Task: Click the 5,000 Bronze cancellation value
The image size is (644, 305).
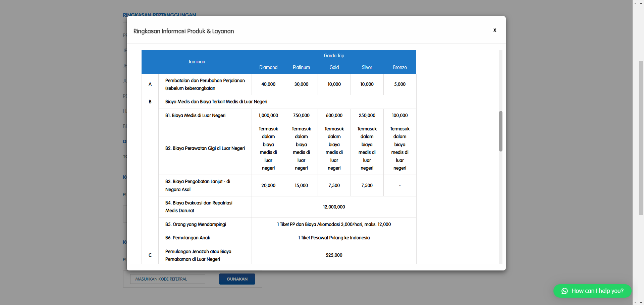Action: 400,84
